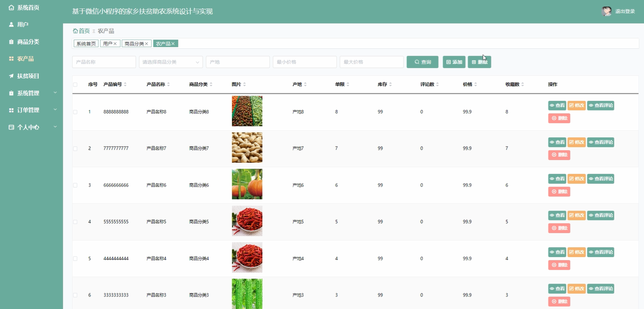Check the row 4 checkbox for 产品名称5

coord(75,222)
